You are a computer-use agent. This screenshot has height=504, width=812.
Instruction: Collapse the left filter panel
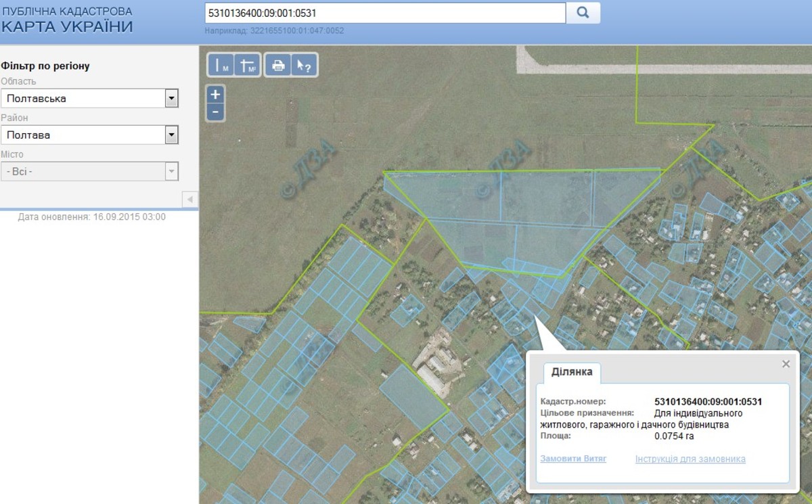189,200
